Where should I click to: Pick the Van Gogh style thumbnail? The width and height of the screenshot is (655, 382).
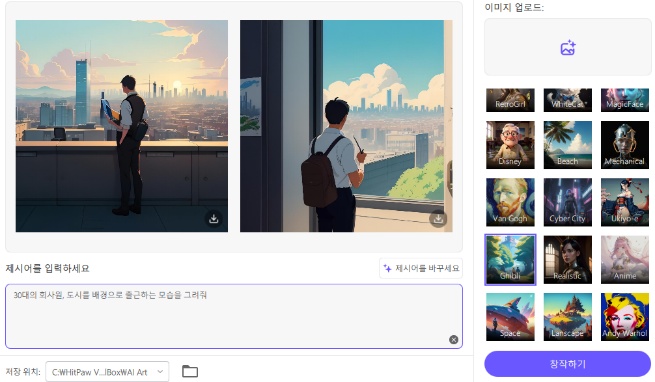(x=510, y=202)
